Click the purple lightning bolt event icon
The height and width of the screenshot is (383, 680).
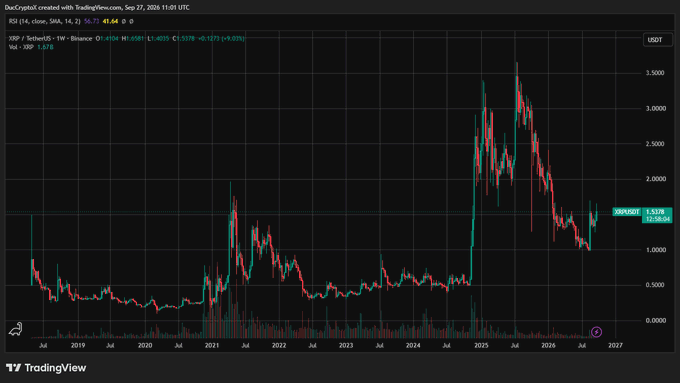pyautogui.click(x=596, y=332)
